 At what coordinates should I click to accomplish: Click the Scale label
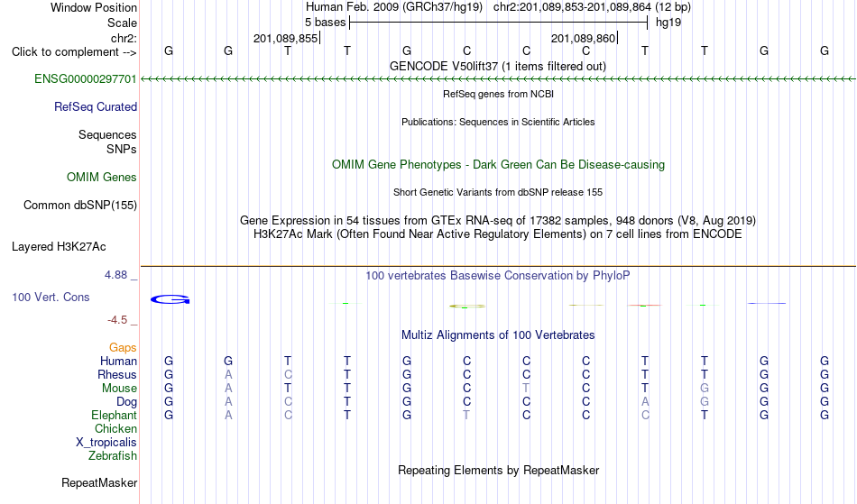(x=123, y=23)
